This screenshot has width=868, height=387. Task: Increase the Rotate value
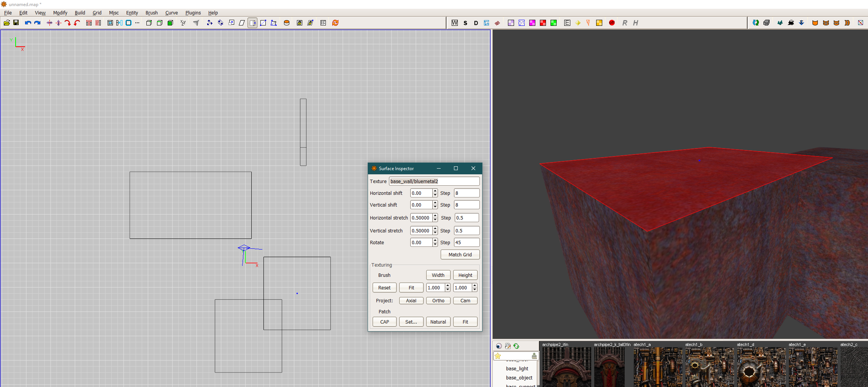click(435, 240)
